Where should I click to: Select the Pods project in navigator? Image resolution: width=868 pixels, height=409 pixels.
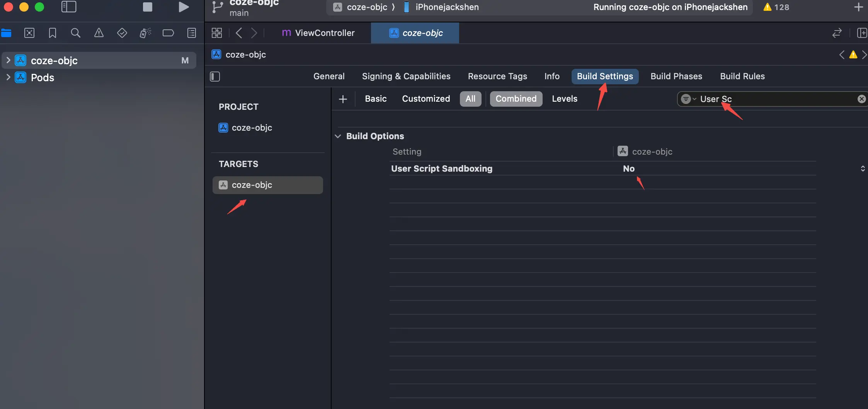coord(43,78)
